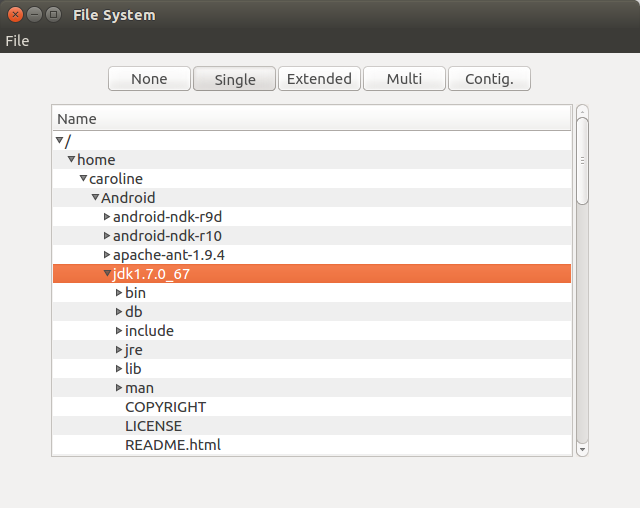Expand the jre folder arrow

click(x=119, y=350)
